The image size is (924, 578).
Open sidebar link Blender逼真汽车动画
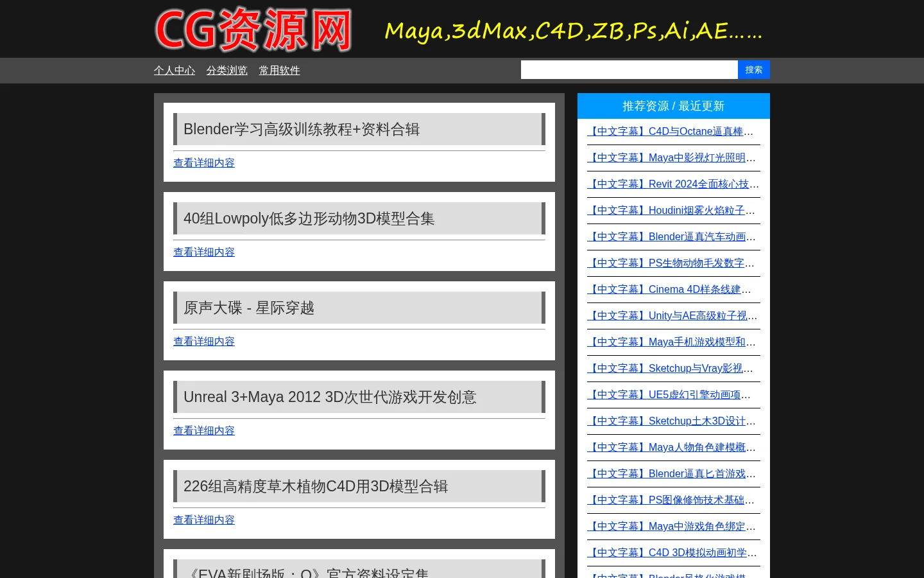tap(672, 237)
